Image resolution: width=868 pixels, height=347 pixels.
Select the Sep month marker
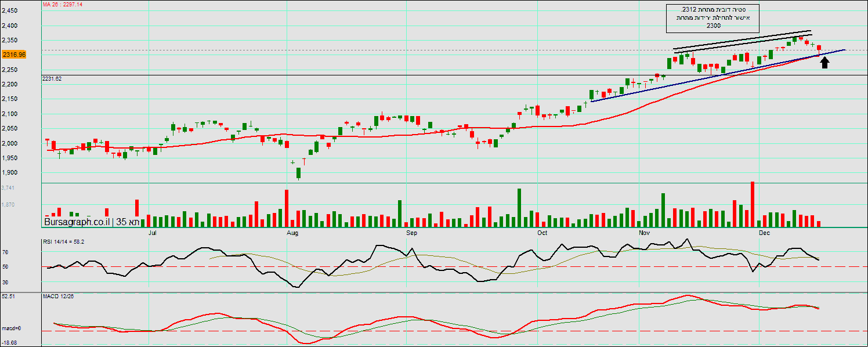pyautogui.click(x=411, y=233)
